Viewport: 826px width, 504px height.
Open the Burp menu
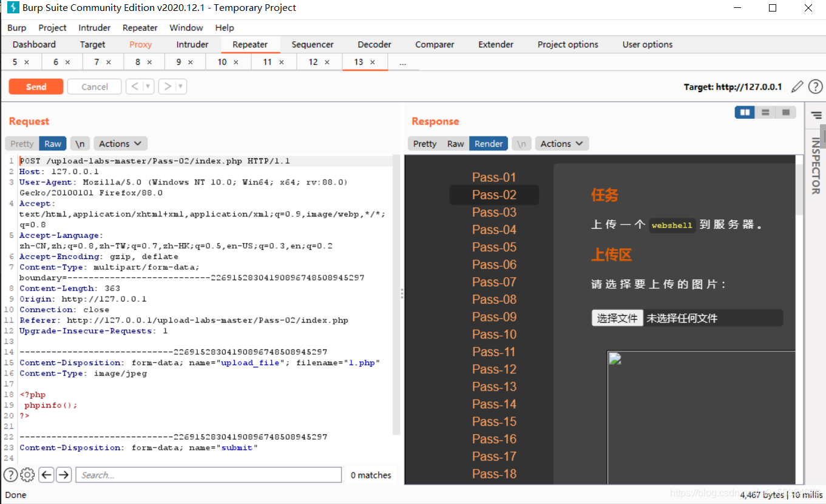pyautogui.click(x=16, y=28)
